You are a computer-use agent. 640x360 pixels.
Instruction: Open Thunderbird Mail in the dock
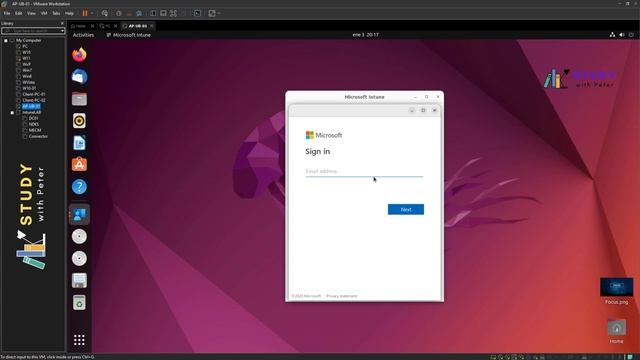[79, 77]
